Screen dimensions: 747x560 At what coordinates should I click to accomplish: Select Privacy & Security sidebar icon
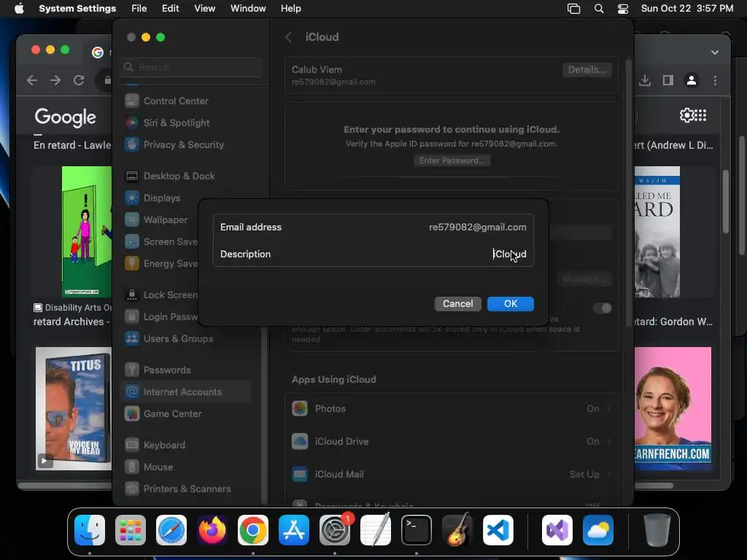132,144
